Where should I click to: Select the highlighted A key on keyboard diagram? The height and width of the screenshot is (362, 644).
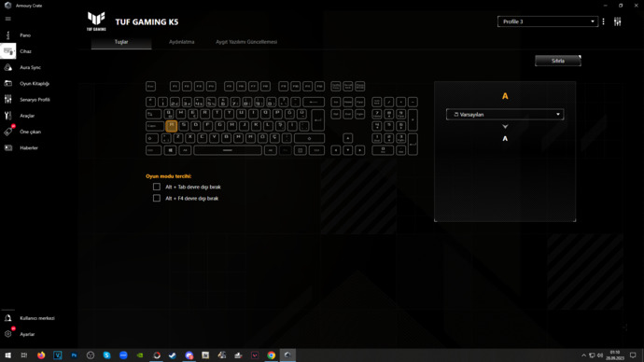coord(172,126)
